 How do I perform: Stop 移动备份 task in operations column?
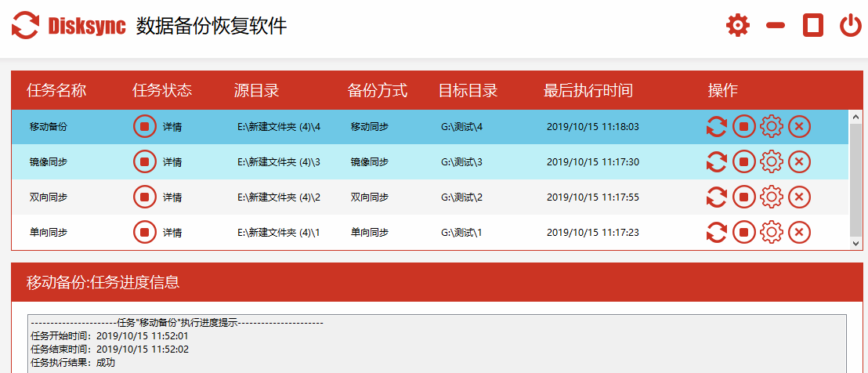coord(744,127)
